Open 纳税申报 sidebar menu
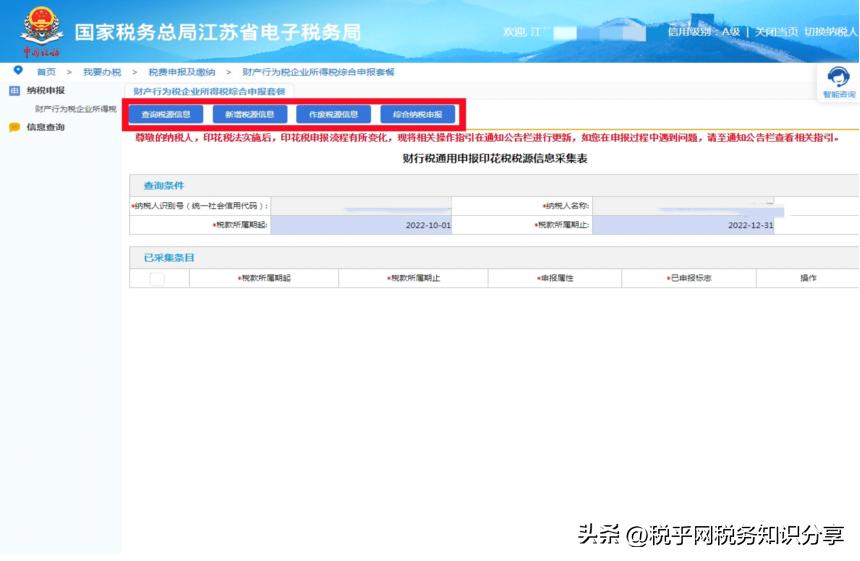Viewport: 860px width, 561px height. click(46, 90)
